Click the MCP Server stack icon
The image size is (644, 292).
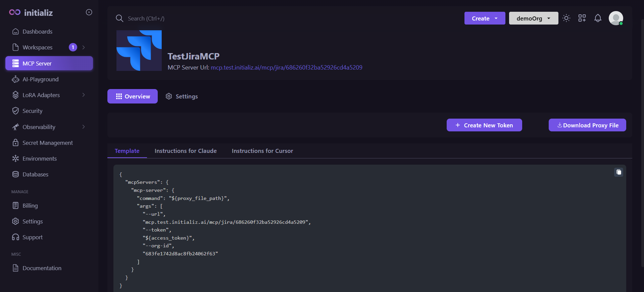15,63
